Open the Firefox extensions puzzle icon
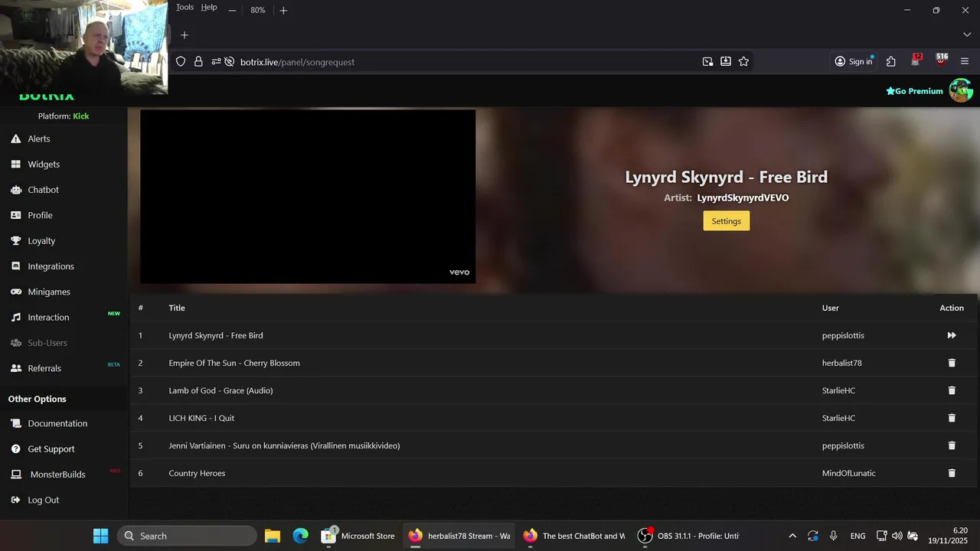The height and width of the screenshot is (551, 980). point(891,62)
